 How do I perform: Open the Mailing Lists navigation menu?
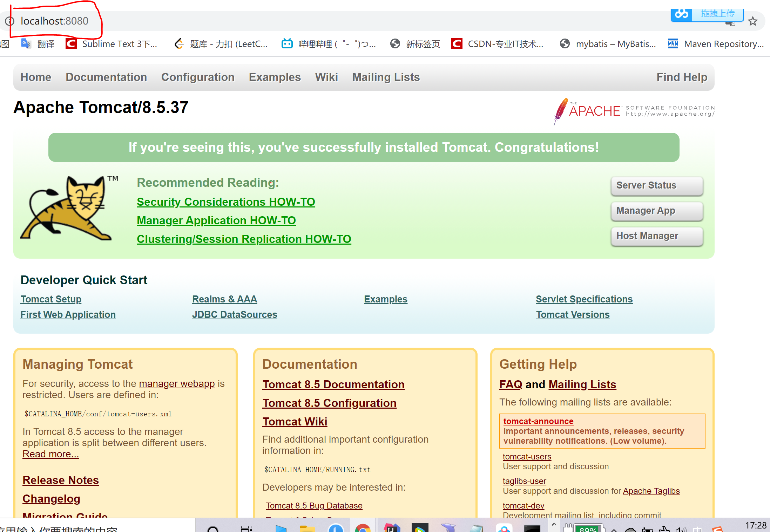[386, 77]
